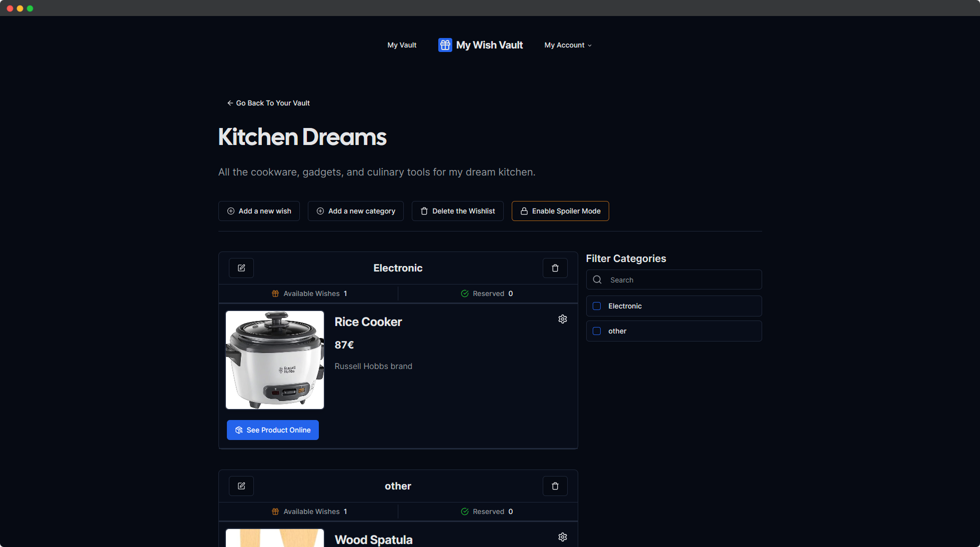
Task: Click the edit icon for Electronic category
Action: coord(241,268)
